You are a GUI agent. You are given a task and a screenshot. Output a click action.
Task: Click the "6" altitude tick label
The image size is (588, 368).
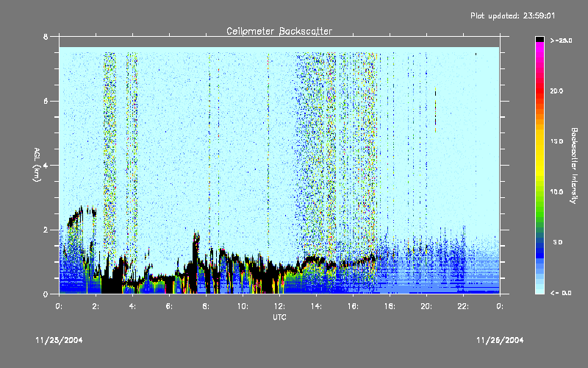tap(46, 102)
